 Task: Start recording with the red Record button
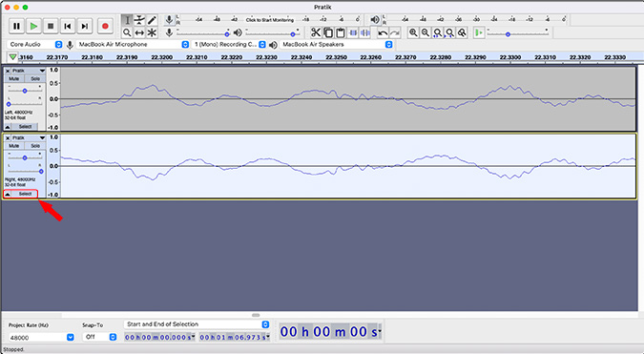pos(105,27)
